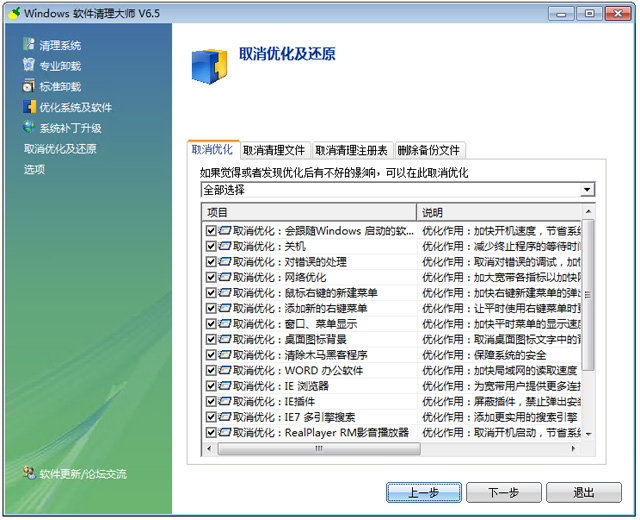
Task: Open 清理系统 in the sidebar
Action: point(60,45)
